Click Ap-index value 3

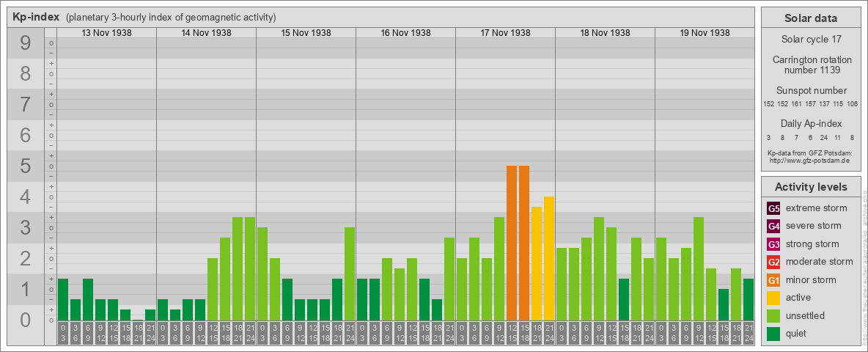coord(769,136)
